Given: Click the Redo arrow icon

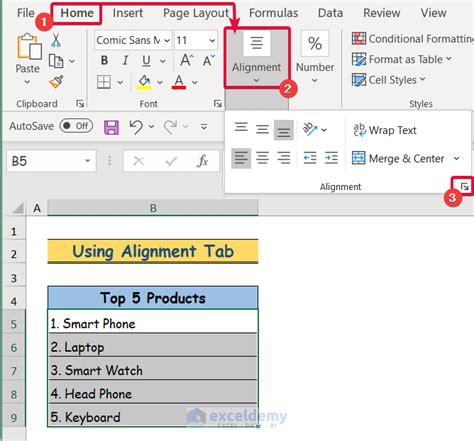Looking at the screenshot, I should 170,127.
